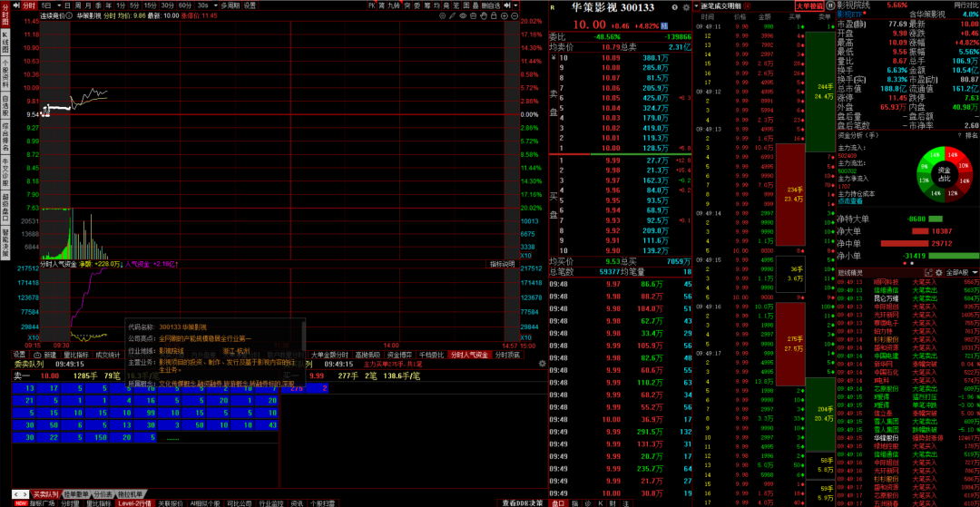Open the dropdown arrow at chart toolbar far right
The image size is (980, 507).
(515, 5)
